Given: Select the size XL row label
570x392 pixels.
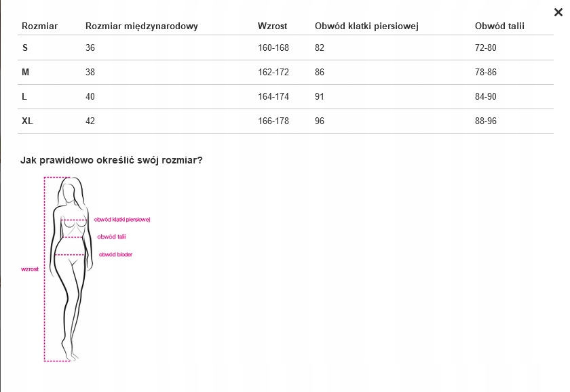Looking at the screenshot, I should [27, 121].
